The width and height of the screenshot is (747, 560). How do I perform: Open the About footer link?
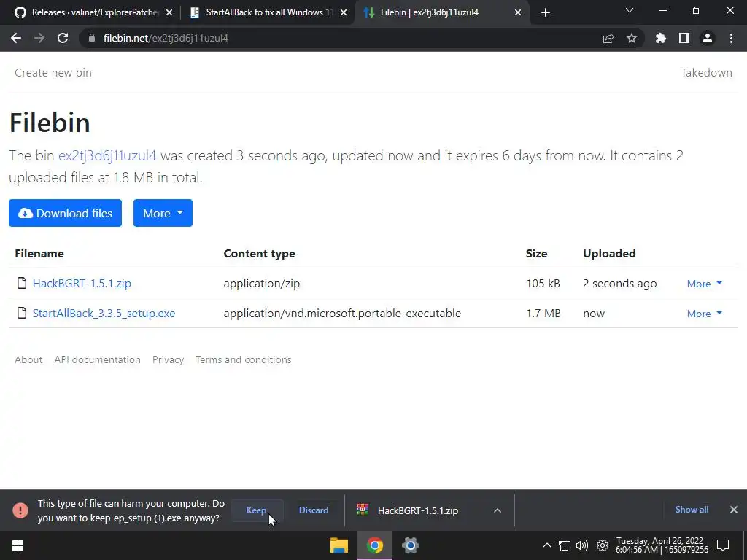click(x=28, y=359)
